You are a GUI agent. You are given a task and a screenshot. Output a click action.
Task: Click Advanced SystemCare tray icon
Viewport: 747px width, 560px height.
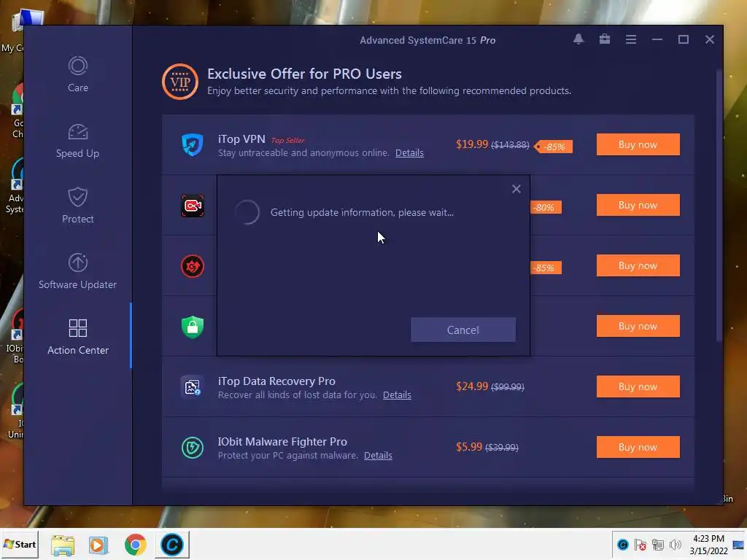[x=623, y=545]
